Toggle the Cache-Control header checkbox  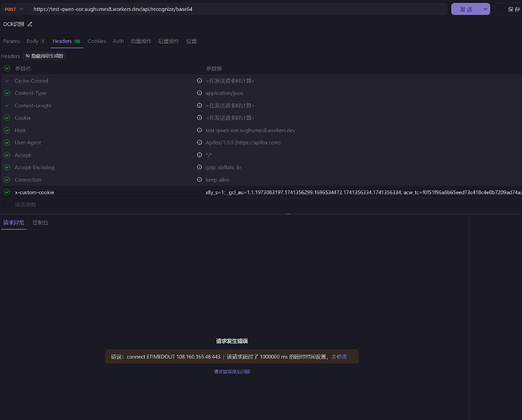tap(7, 81)
